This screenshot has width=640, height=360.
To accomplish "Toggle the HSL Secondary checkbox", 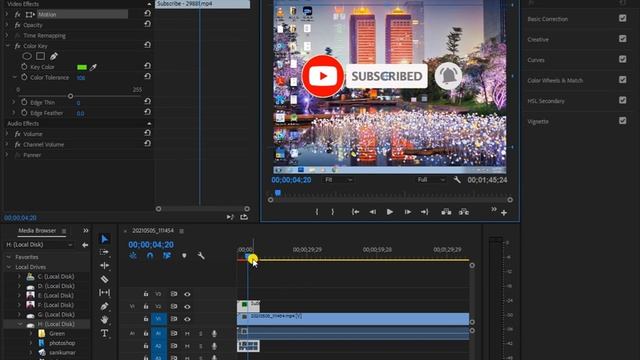I will [x=622, y=100].
